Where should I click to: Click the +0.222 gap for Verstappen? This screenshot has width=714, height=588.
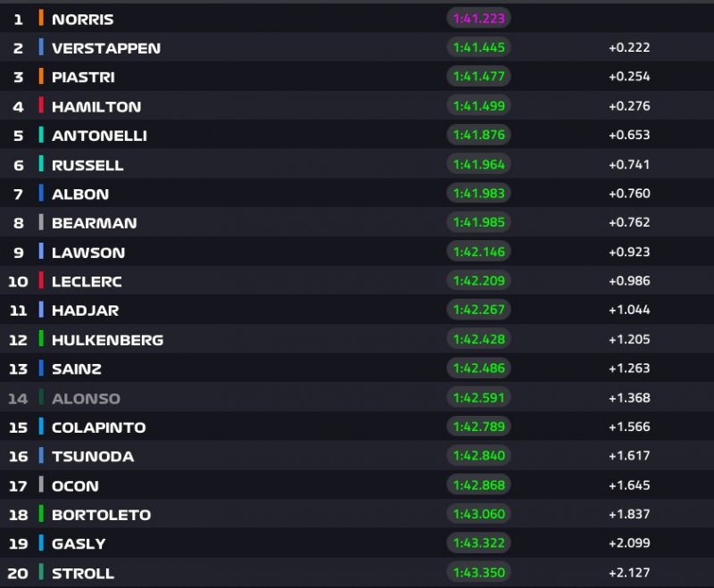click(x=628, y=47)
